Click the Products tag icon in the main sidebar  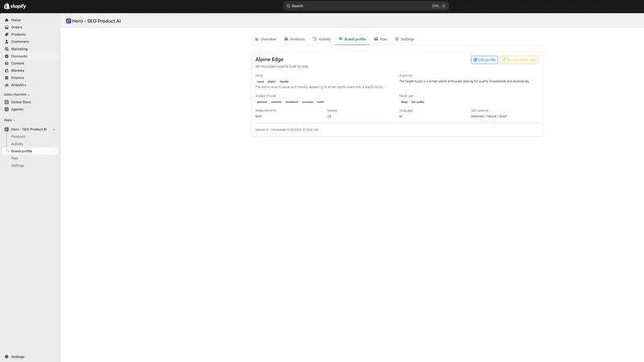6,35
